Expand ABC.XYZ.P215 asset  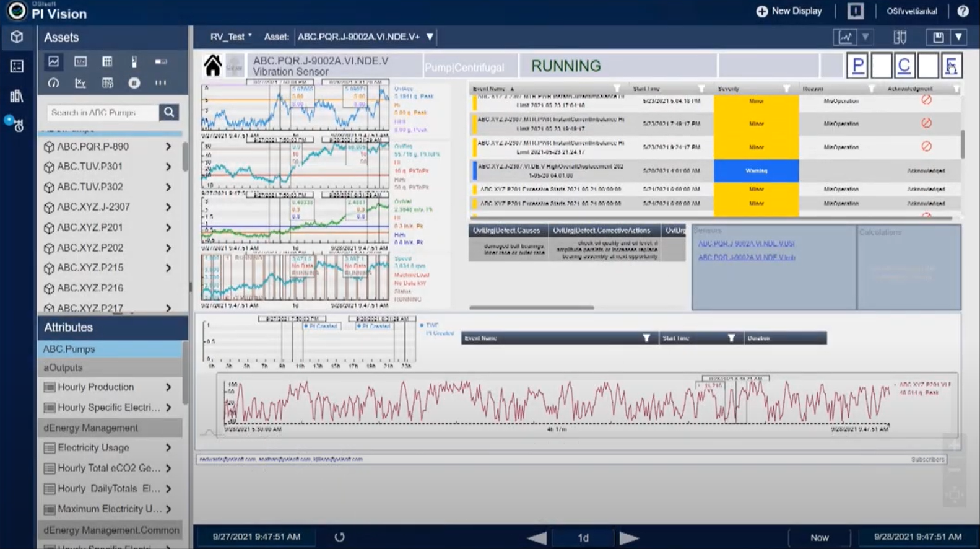tap(168, 268)
